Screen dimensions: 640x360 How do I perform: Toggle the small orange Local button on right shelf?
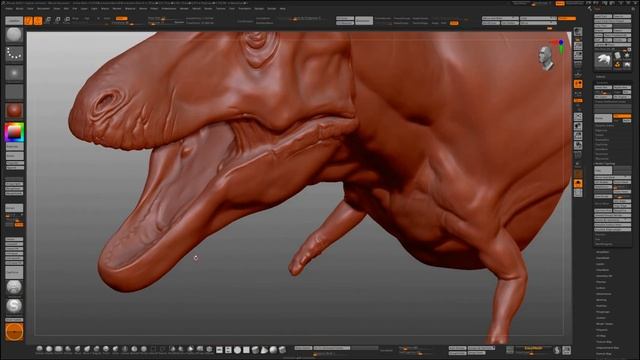pyautogui.click(x=578, y=100)
